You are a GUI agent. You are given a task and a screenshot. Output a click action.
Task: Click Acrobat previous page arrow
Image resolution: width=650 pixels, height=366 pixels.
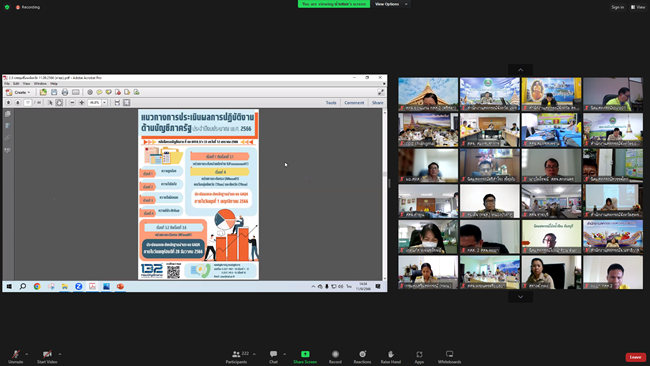tap(8, 102)
